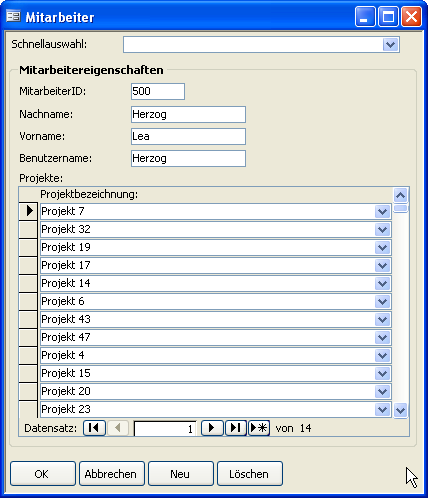Go to first record navigation button
The width and height of the screenshot is (428, 498).
click(x=94, y=428)
